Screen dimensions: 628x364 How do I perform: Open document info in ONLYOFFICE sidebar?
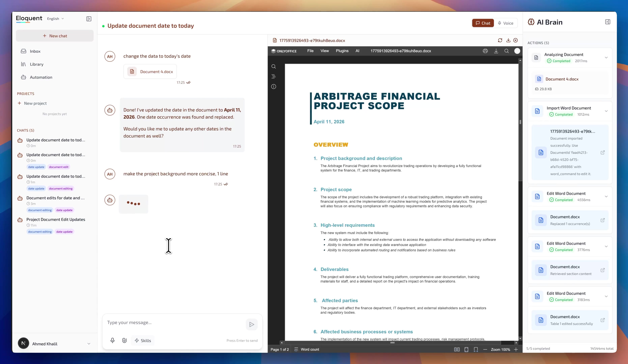coord(274,87)
